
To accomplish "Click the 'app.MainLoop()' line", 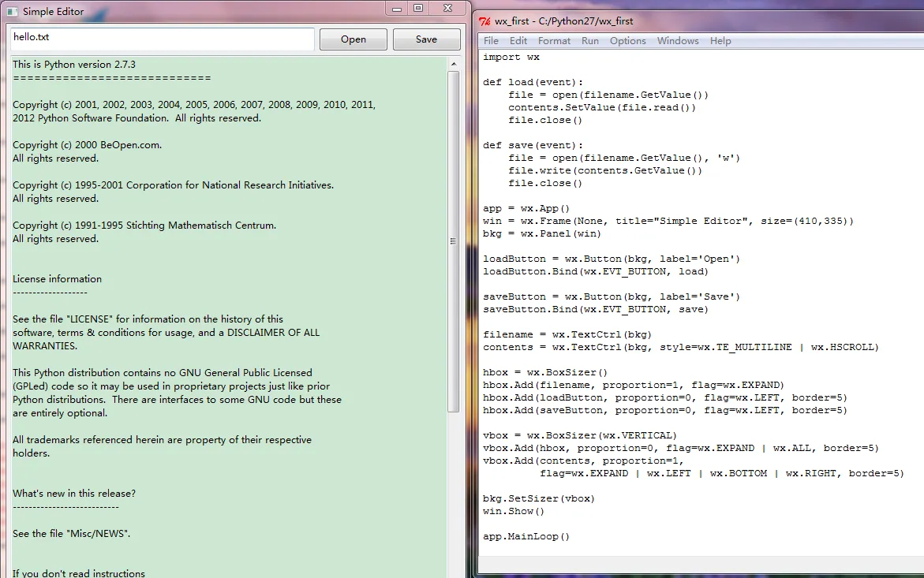I will point(526,537).
